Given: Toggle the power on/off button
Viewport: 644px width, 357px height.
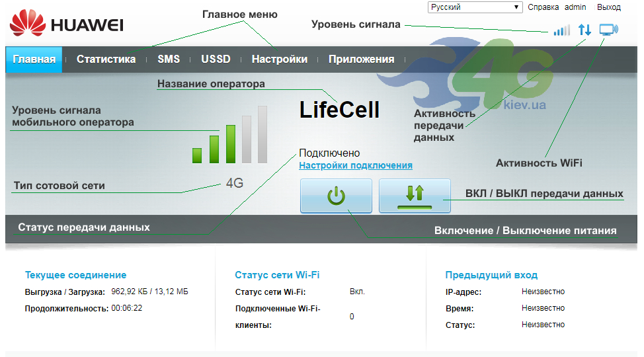Looking at the screenshot, I should (x=336, y=196).
